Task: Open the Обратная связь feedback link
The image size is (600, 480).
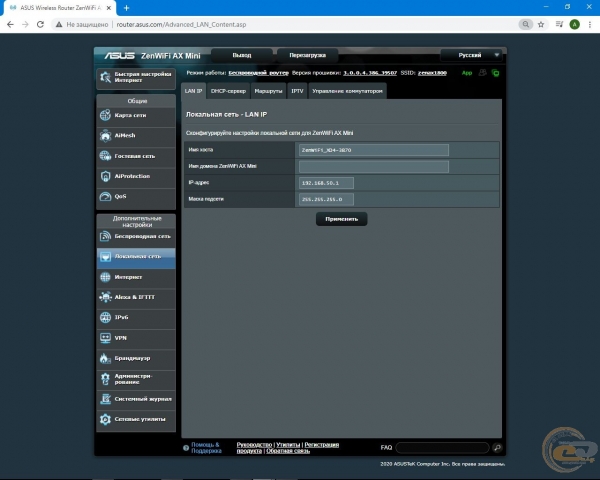Action: [x=288, y=451]
